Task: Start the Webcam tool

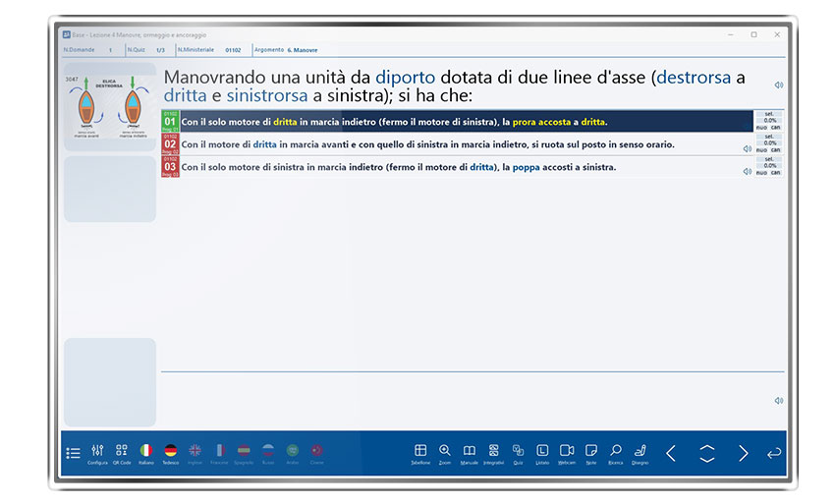Action: point(567,451)
